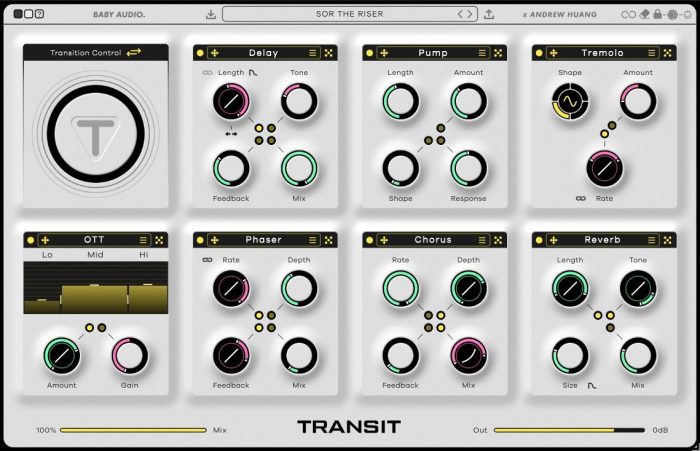
Task: Click the Phaser move handle icon
Action: (215, 240)
